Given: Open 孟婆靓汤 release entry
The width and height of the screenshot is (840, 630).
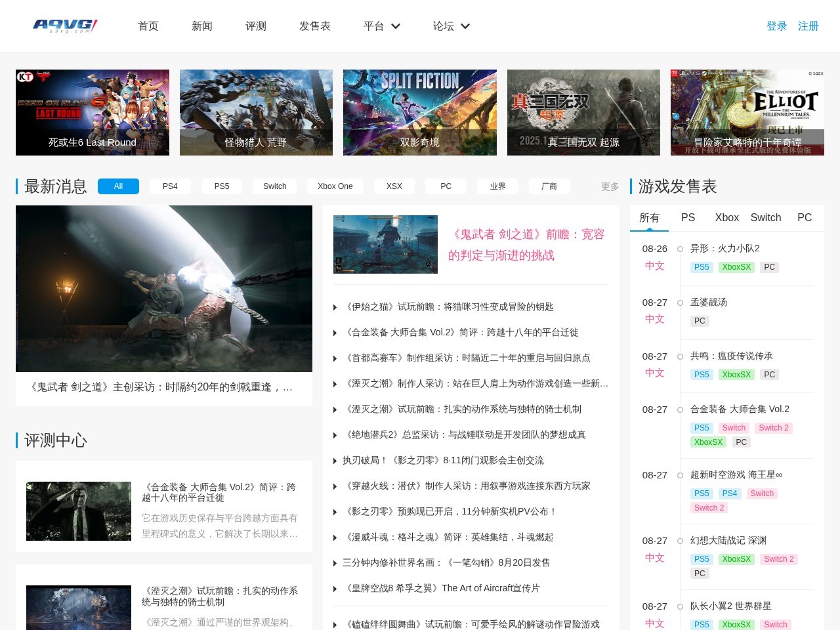Looking at the screenshot, I should (x=709, y=302).
